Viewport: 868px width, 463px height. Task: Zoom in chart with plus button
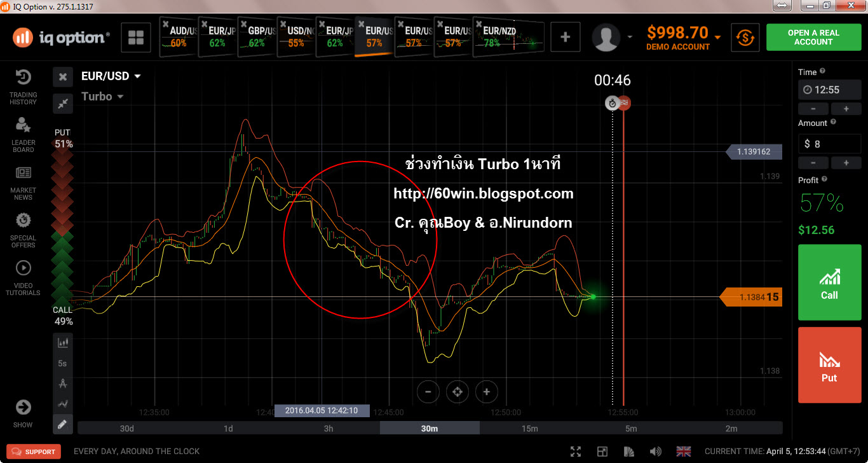[x=487, y=392]
